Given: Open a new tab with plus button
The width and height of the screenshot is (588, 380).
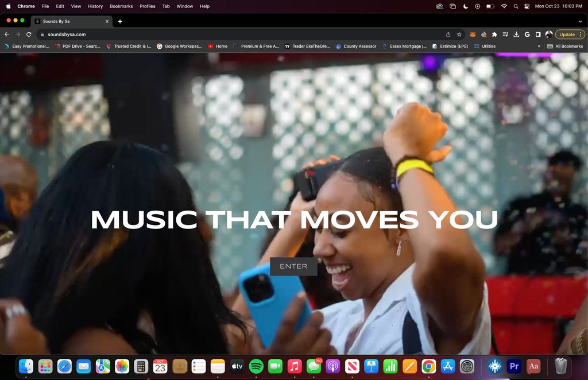Looking at the screenshot, I should click(120, 21).
